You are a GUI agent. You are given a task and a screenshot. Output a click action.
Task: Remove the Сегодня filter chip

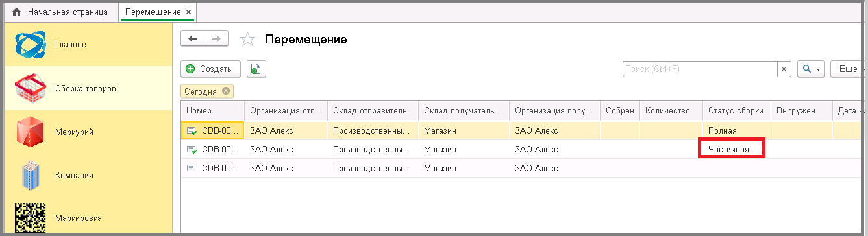click(x=226, y=91)
